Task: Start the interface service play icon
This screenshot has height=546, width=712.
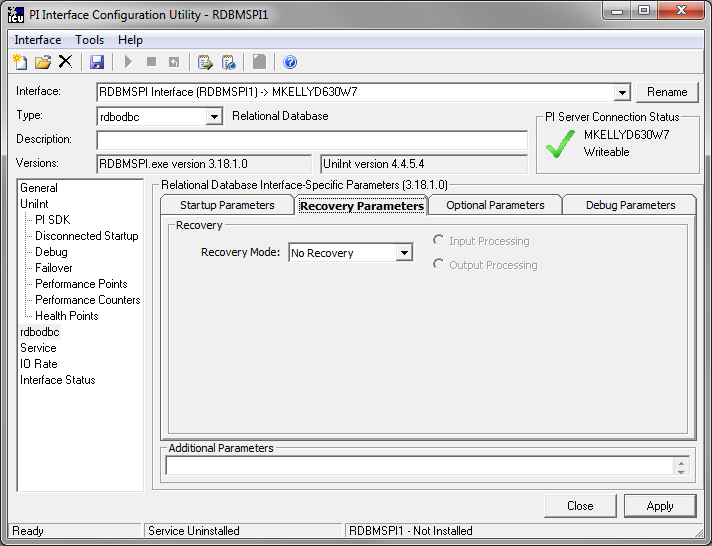Action: tap(128, 62)
